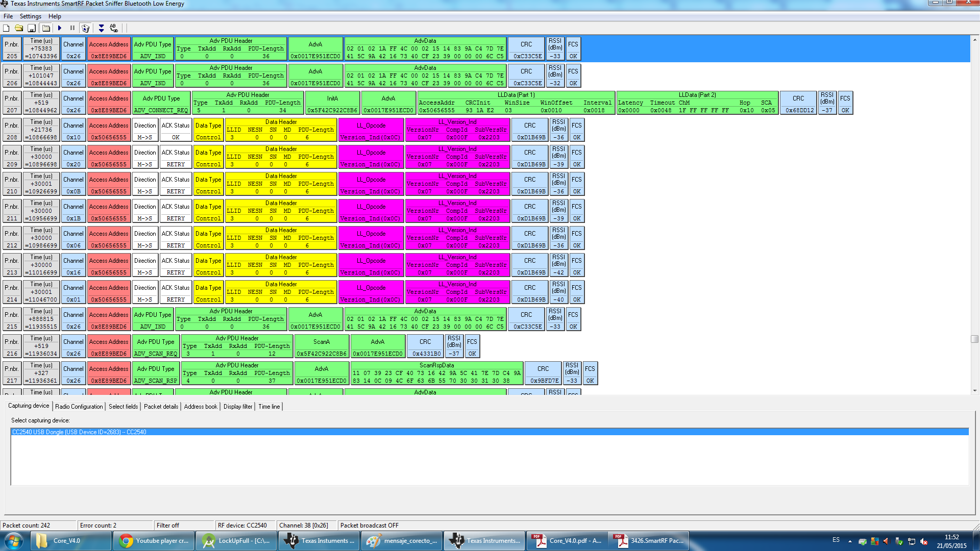Clear packets with the trash bin icon
The width and height of the screenshot is (980, 551).
click(86, 29)
